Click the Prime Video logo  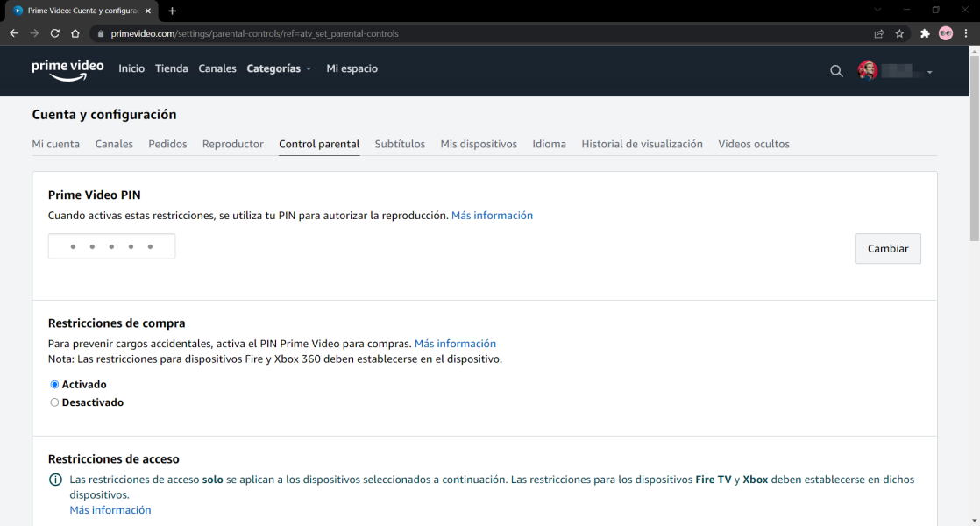67,69
